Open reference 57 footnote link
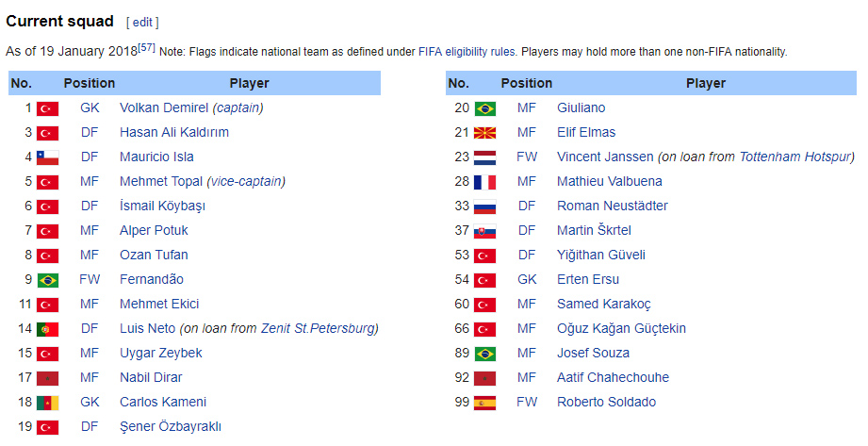 tap(147, 46)
